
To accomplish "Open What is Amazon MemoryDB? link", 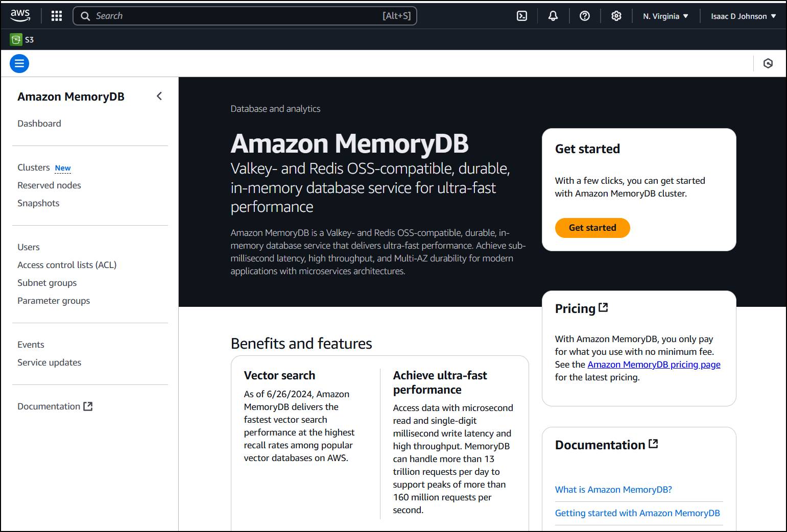I will click(x=613, y=490).
